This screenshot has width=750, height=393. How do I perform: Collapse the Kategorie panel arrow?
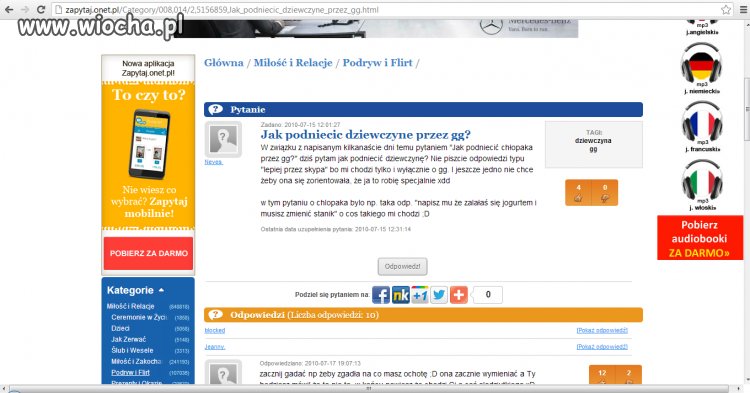point(161,290)
